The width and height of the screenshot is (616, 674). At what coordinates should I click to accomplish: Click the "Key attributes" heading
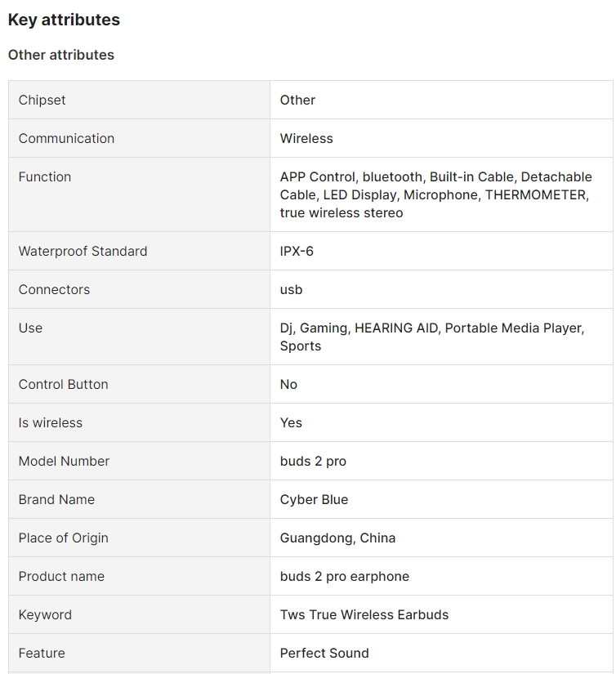64,20
